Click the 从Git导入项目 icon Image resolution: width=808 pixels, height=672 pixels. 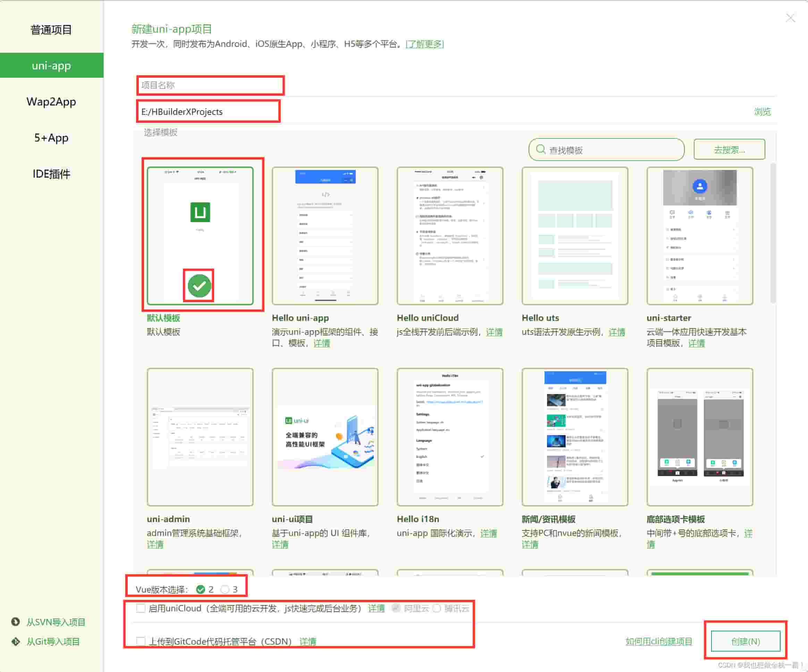pos(15,641)
